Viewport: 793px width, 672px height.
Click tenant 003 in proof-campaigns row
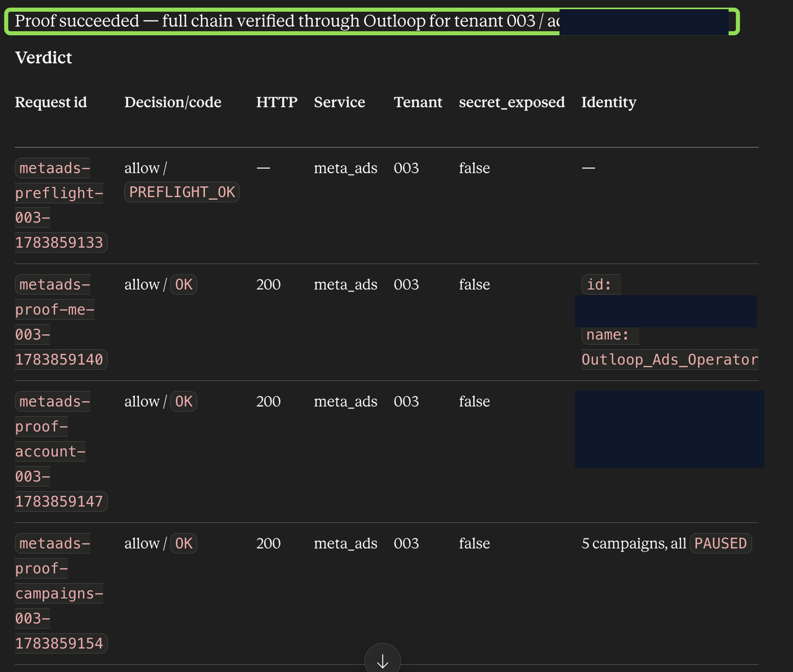406,544
